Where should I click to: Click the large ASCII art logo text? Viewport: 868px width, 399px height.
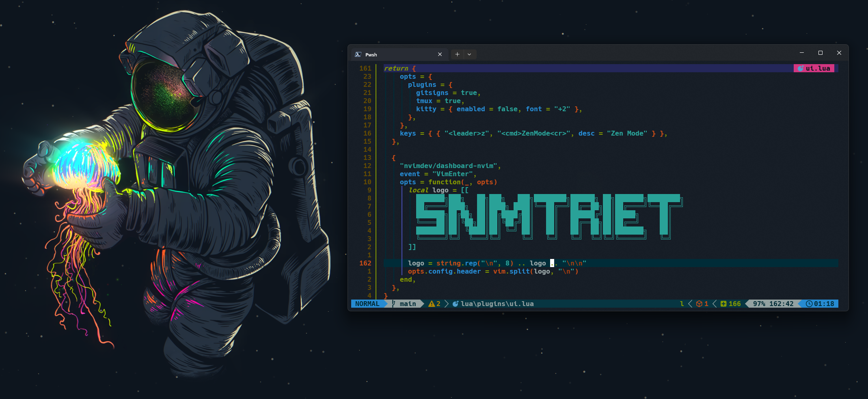click(x=549, y=216)
